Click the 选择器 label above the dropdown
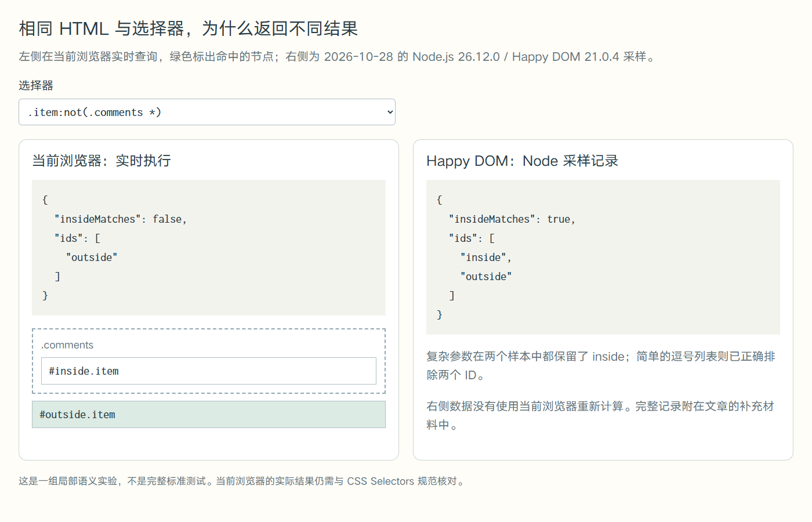 36,85
